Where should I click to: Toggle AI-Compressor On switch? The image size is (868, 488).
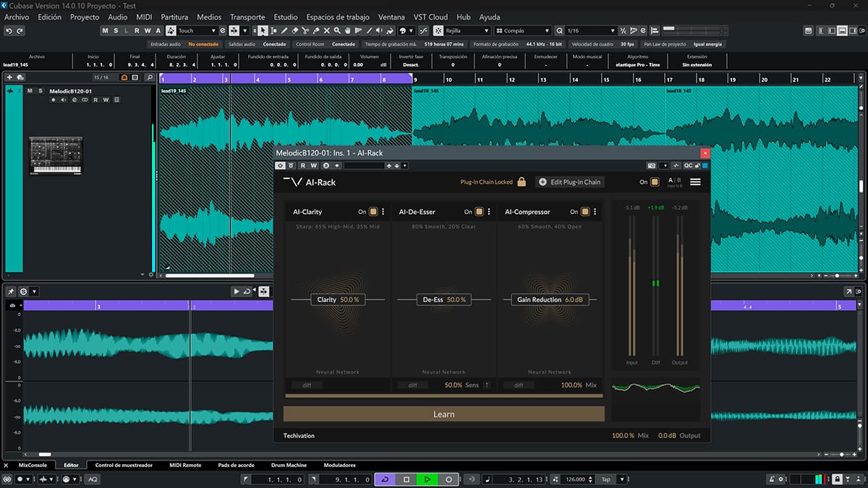pyautogui.click(x=584, y=212)
